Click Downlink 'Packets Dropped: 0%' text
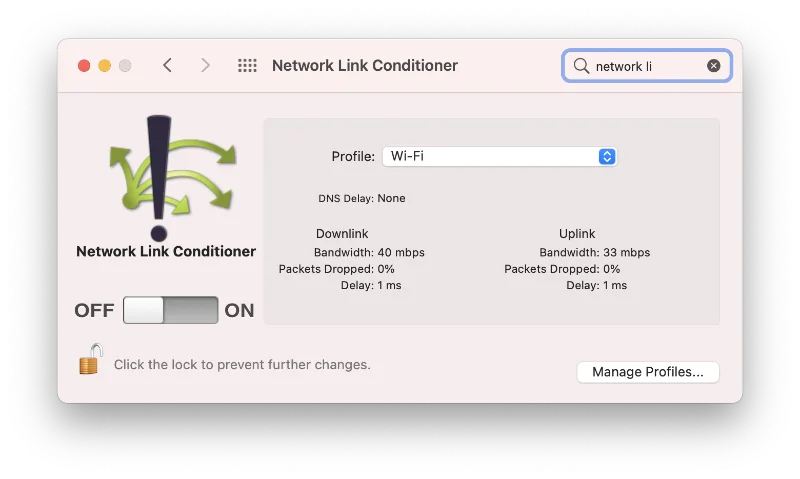This screenshot has width=800, height=479. [337, 269]
